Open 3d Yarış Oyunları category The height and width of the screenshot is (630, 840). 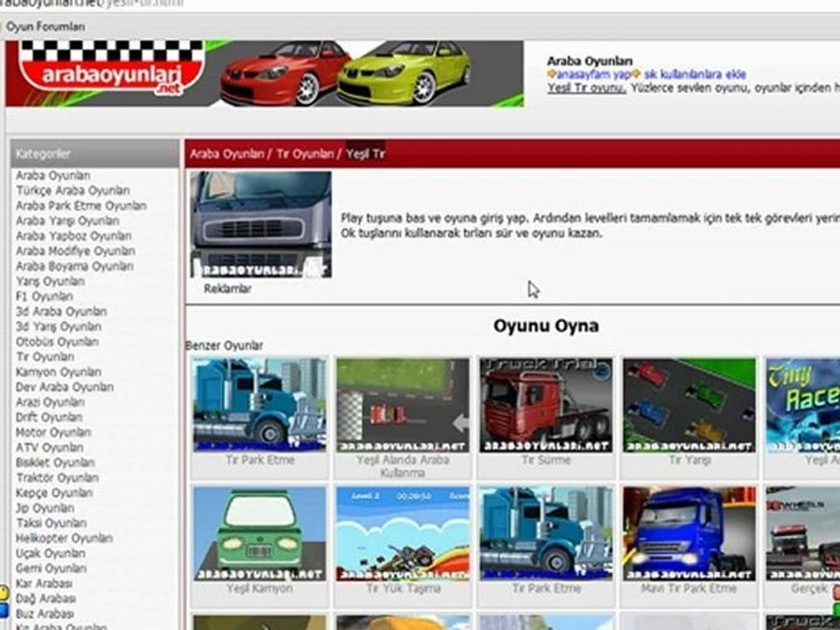[x=59, y=326]
